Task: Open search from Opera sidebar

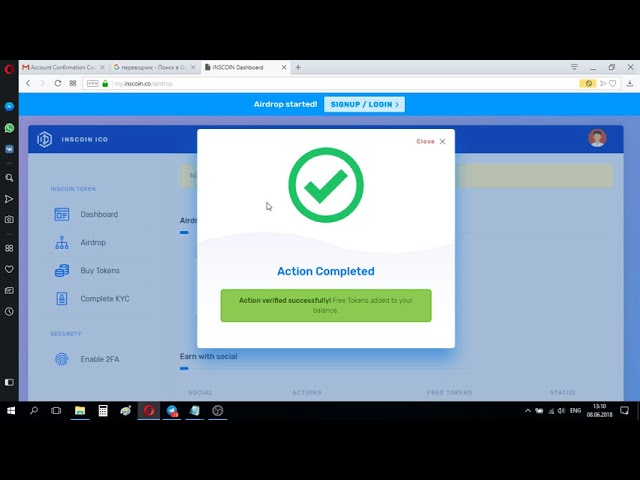Action: tap(9, 178)
